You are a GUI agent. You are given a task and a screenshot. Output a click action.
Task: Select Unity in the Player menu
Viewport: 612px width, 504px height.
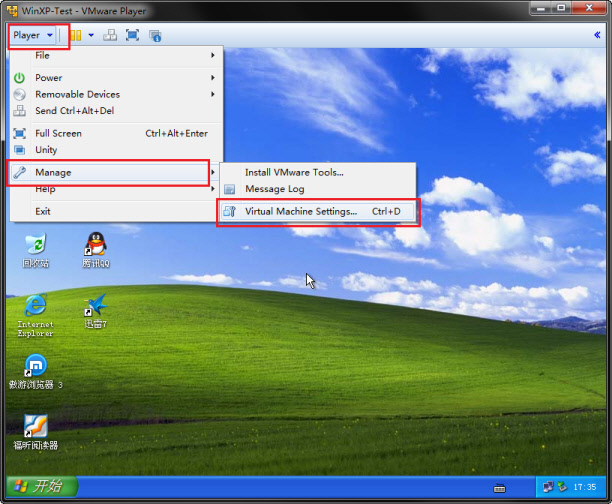point(116,150)
